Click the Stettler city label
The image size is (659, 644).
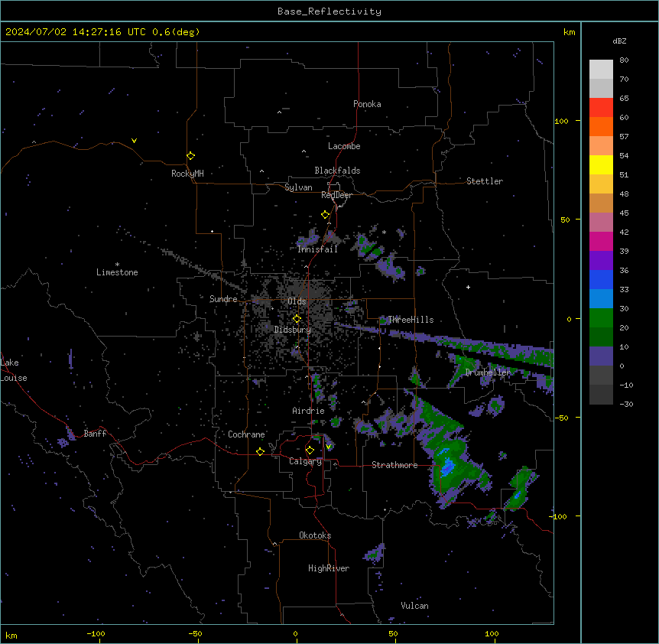pyautogui.click(x=485, y=181)
